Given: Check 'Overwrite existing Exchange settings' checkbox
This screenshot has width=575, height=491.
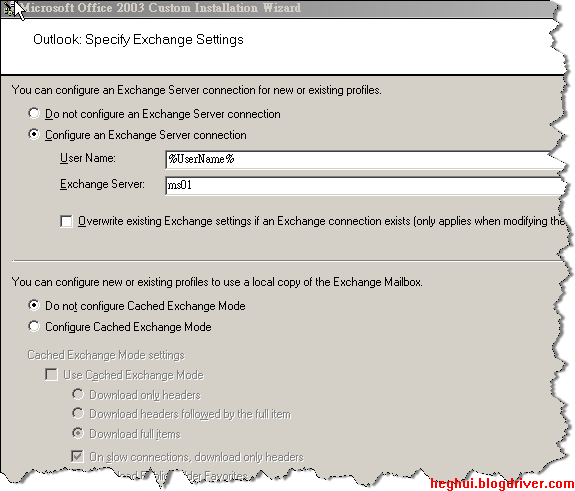Looking at the screenshot, I should (x=66, y=221).
